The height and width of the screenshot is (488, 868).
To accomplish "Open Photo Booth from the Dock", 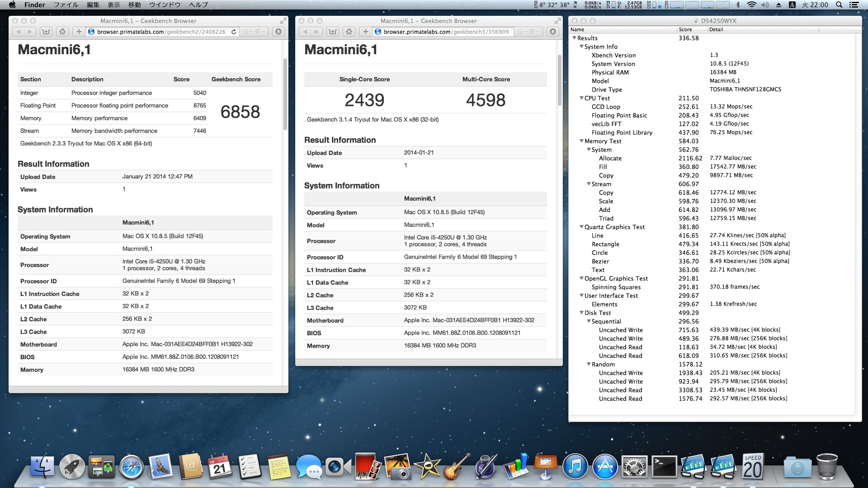I will pyautogui.click(x=368, y=466).
